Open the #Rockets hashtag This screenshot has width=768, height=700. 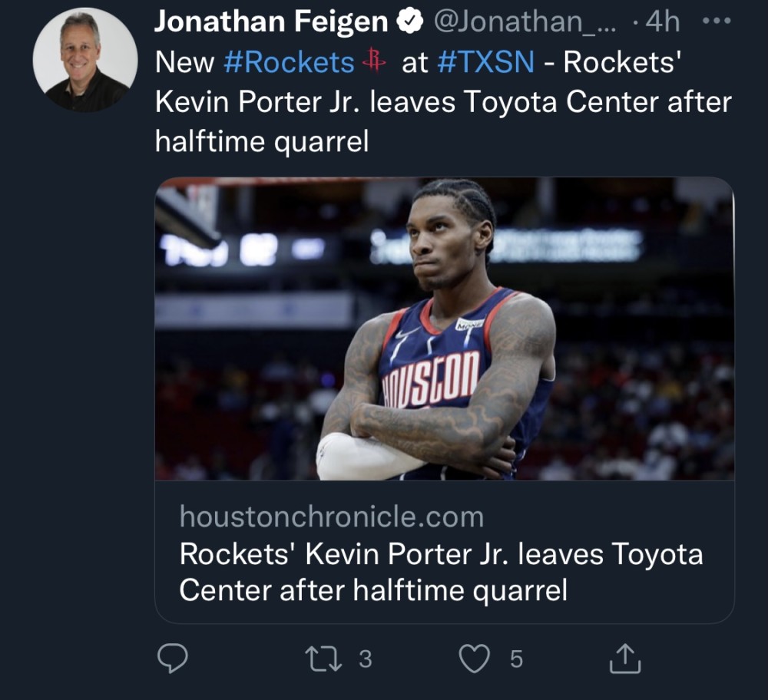point(288,63)
